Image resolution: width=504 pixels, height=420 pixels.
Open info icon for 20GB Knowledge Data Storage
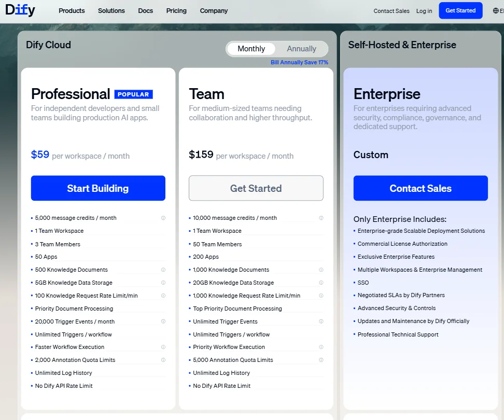click(x=321, y=283)
